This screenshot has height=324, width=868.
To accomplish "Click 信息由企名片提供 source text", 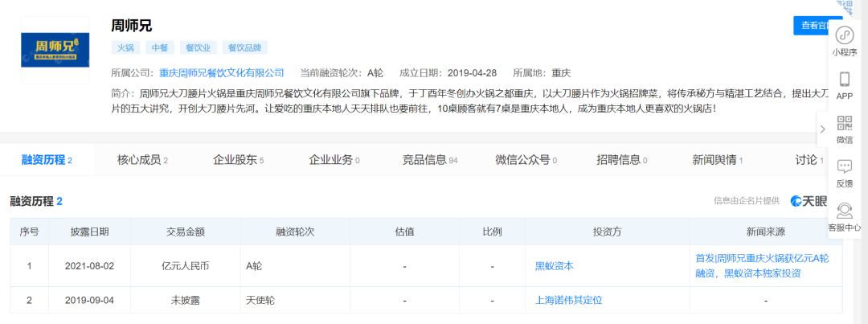I will point(747,200).
